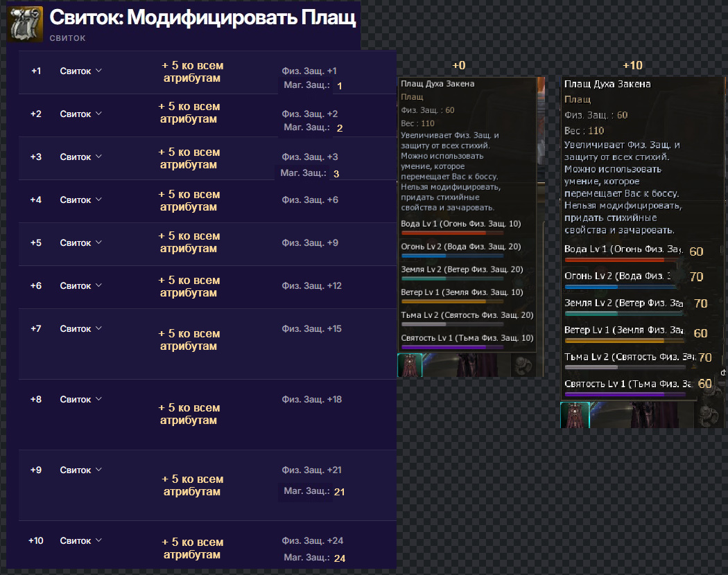Click the Плащ Духа Закена name in the +10 tooltip
The image size is (728, 575).
pyautogui.click(x=607, y=84)
